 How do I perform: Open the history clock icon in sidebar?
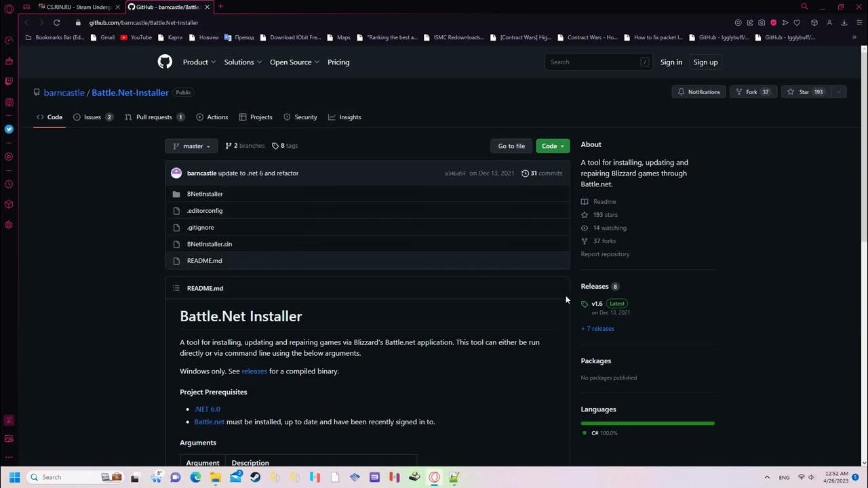tap(9, 184)
